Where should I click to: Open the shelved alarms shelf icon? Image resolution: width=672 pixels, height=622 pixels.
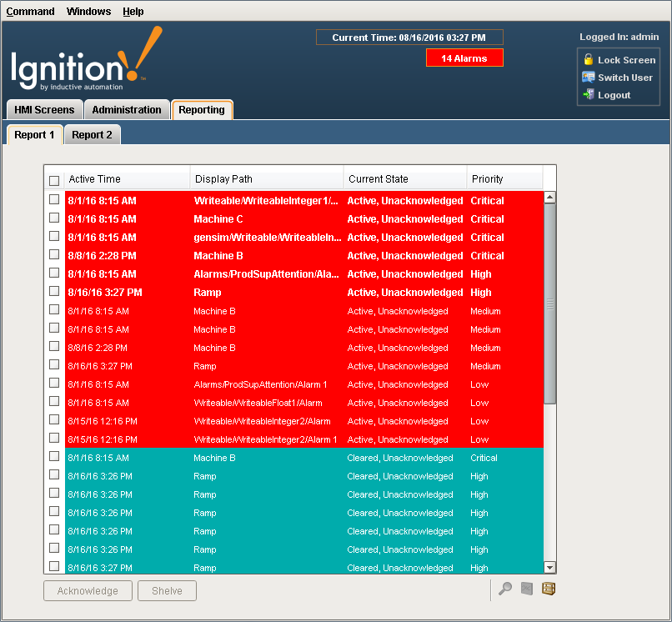[x=549, y=589]
